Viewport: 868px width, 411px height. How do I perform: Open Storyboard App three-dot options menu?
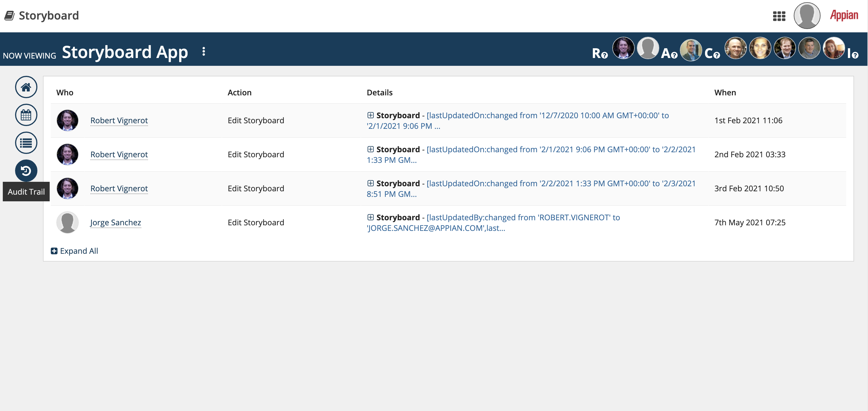click(203, 52)
